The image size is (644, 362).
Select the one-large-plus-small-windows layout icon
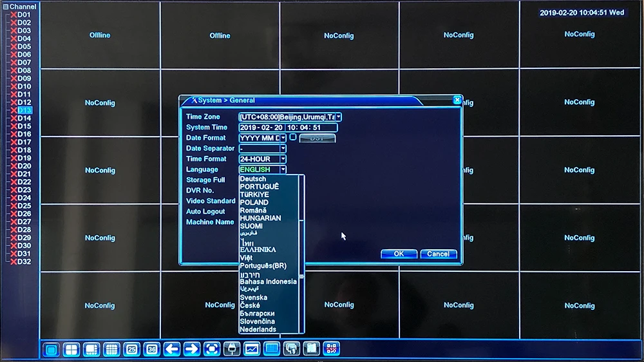[x=91, y=349]
